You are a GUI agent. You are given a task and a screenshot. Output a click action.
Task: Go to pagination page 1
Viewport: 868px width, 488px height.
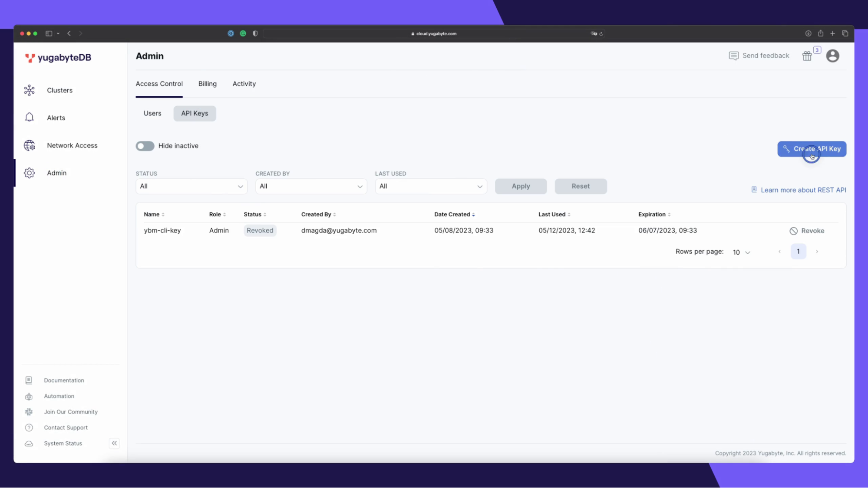pos(798,252)
